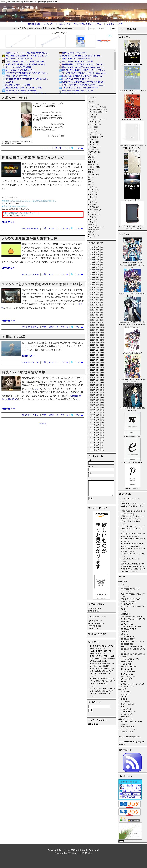
Task: Open the post title うんちで原発解説が解り易すぎる件
Action: click(29, 238)
